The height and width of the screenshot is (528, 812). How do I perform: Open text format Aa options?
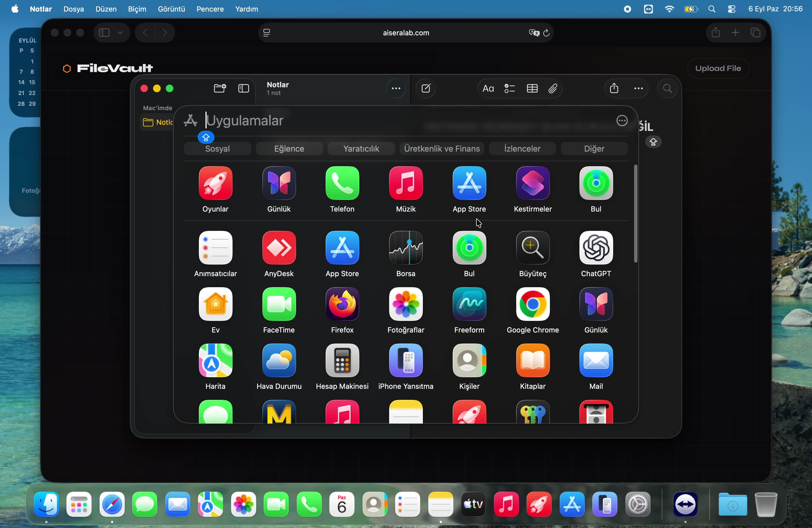(488, 89)
